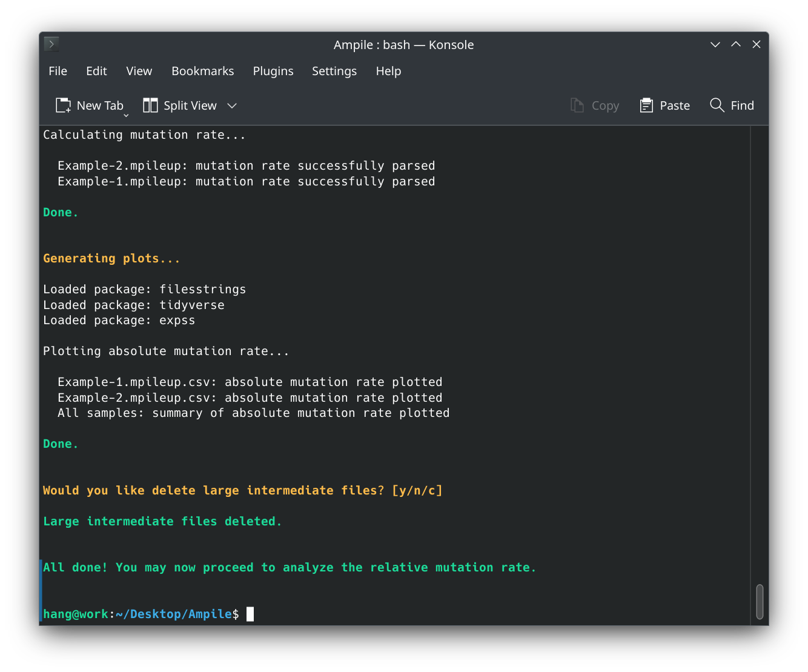Click the Paste clipboard icon
The image size is (808, 672).
(646, 105)
